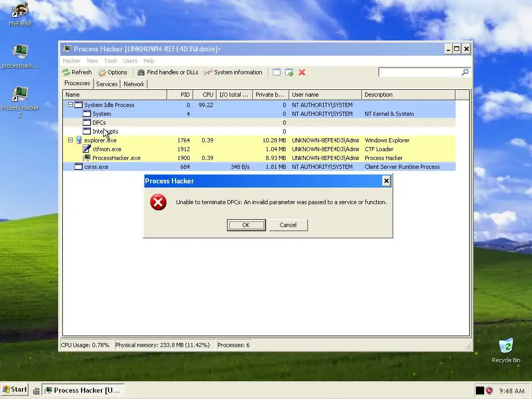Click the Refresh toolbar icon
Image resolution: width=532 pixels, height=399 pixels.
click(x=66, y=72)
